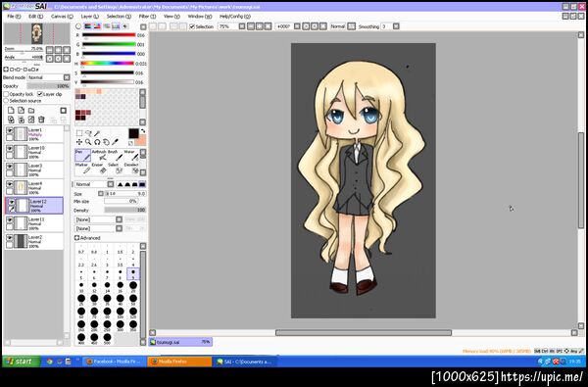Open the 75% zoom dropdown in toolbar

tap(242, 26)
